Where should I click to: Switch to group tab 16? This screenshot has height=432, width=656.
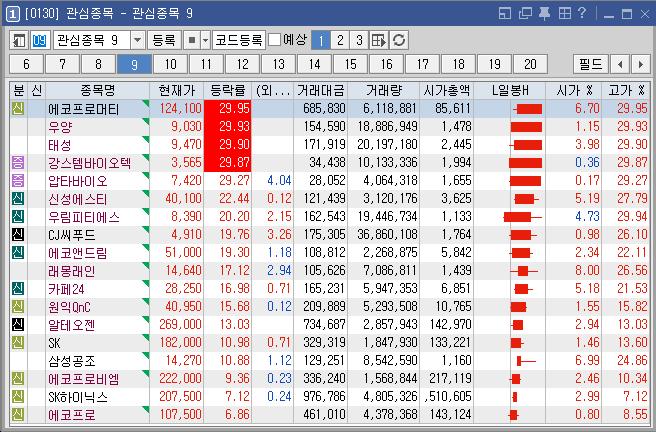[386, 64]
